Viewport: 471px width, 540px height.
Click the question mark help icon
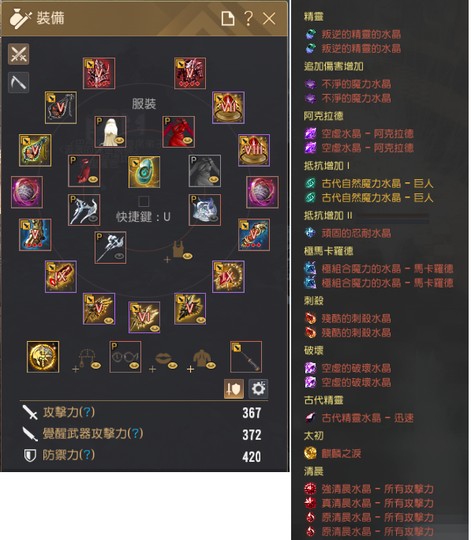point(248,18)
